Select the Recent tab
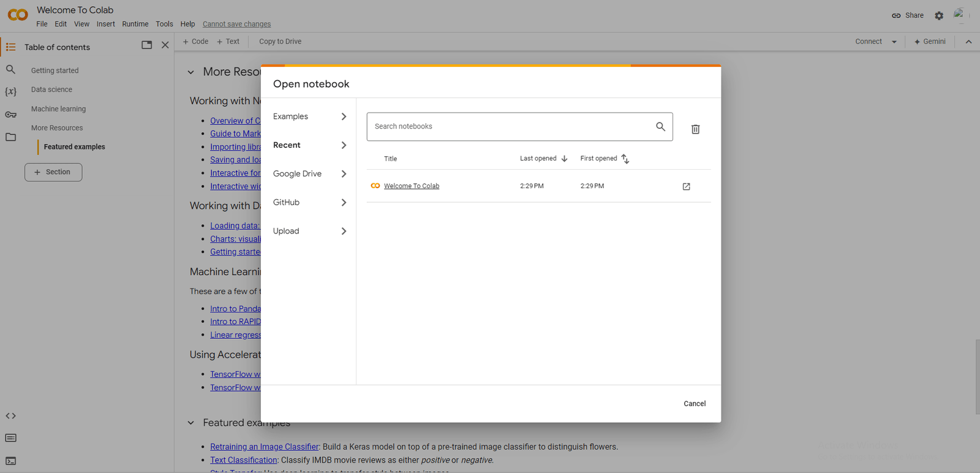Image resolution: width=980 pixels, height=473 pixels. click(309, 145)
